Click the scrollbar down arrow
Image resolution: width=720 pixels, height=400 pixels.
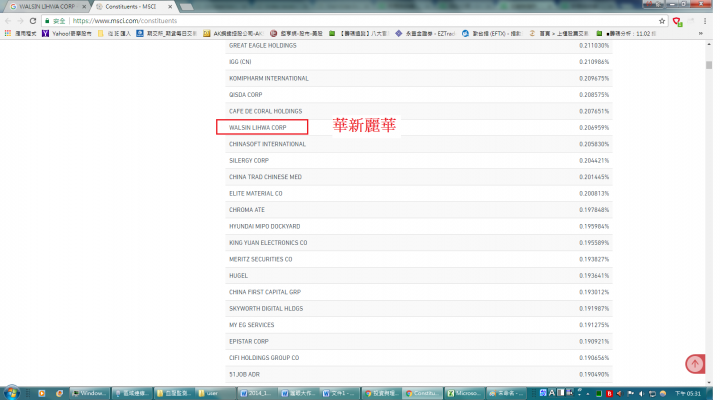[709, 382]
